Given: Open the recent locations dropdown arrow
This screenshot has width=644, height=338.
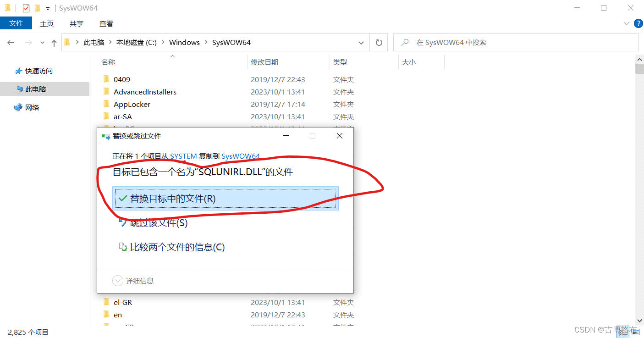Looking at the screenshot, I should (42, 43).
